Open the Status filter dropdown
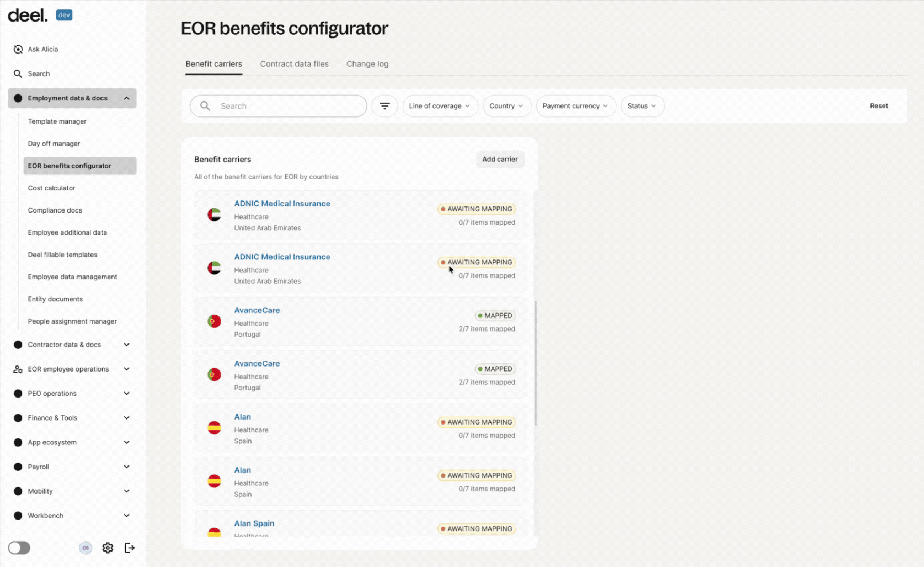924x567 pixels. point(642,106)
